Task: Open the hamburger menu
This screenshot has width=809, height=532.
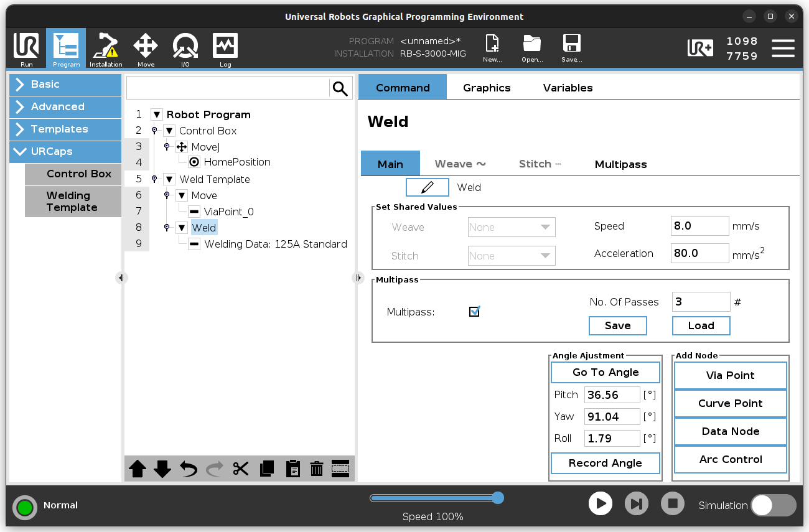Action: [x=783, y=49]
